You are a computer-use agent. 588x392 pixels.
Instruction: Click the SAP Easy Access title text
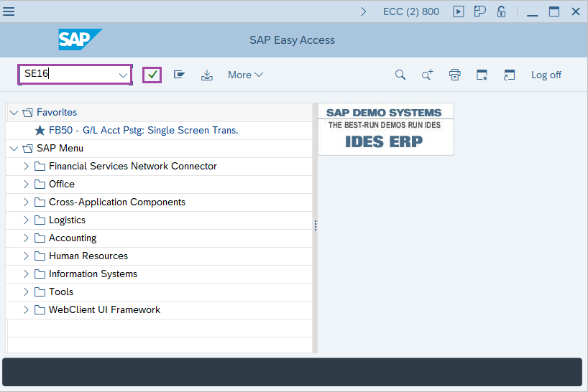(x=292, y=40)
